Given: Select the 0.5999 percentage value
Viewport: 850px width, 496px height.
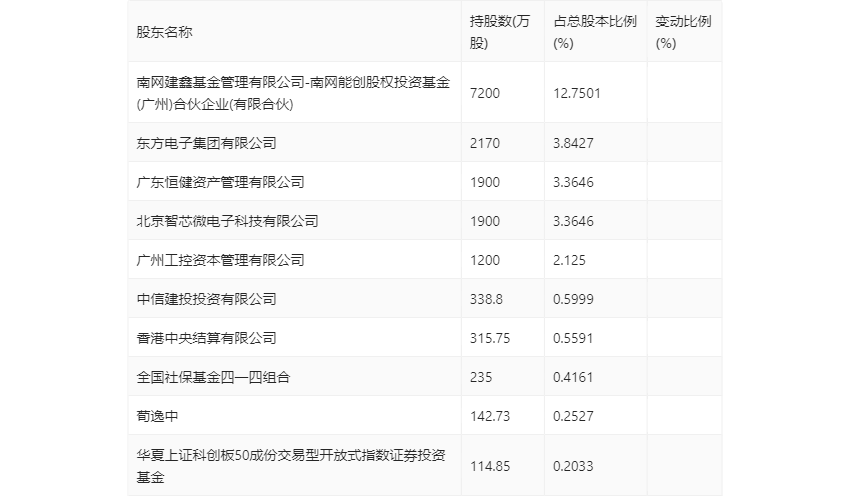Looking at the screenshot, I should point(573,299).
